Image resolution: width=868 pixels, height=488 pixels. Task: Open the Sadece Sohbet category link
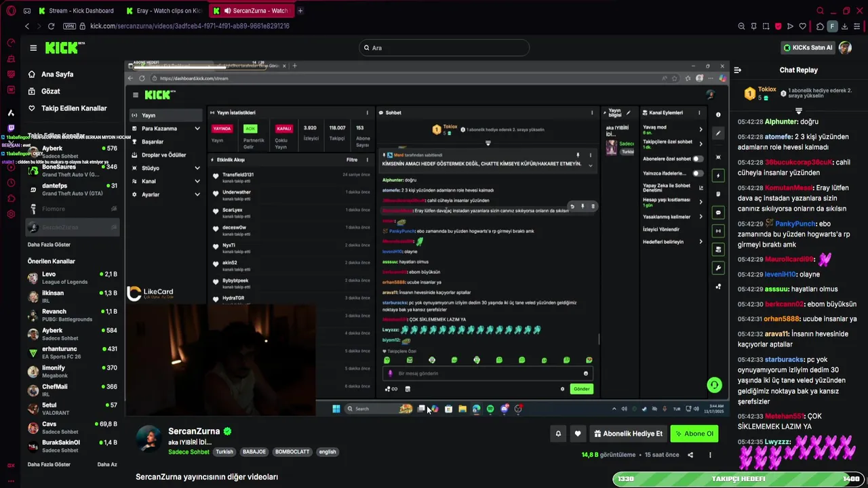[189, 452]
